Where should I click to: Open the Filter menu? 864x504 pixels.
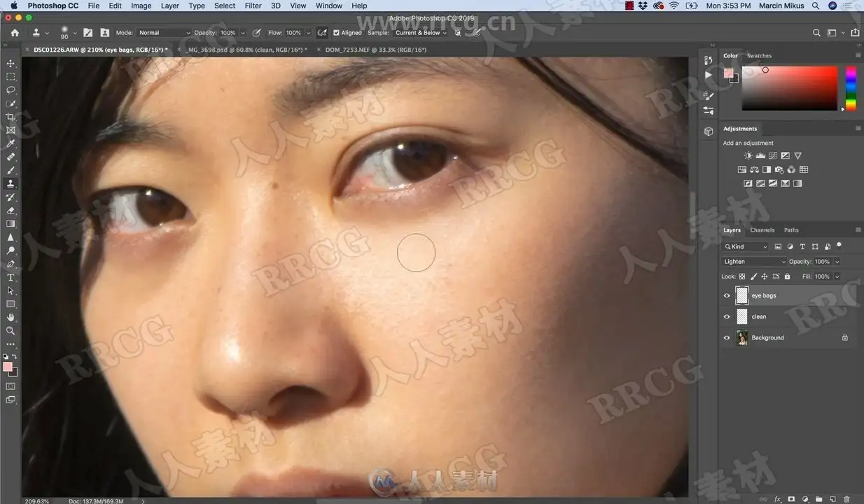tap(253, 6)
